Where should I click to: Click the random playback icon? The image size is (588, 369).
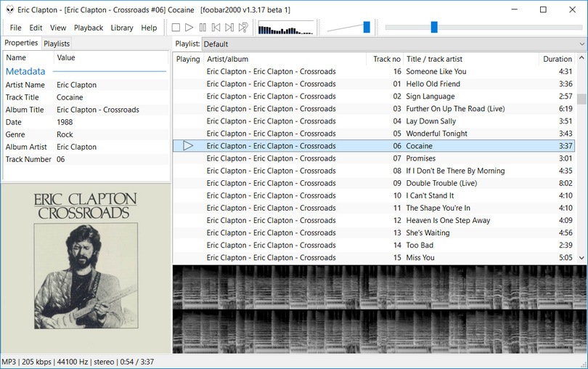coord(243,28)
